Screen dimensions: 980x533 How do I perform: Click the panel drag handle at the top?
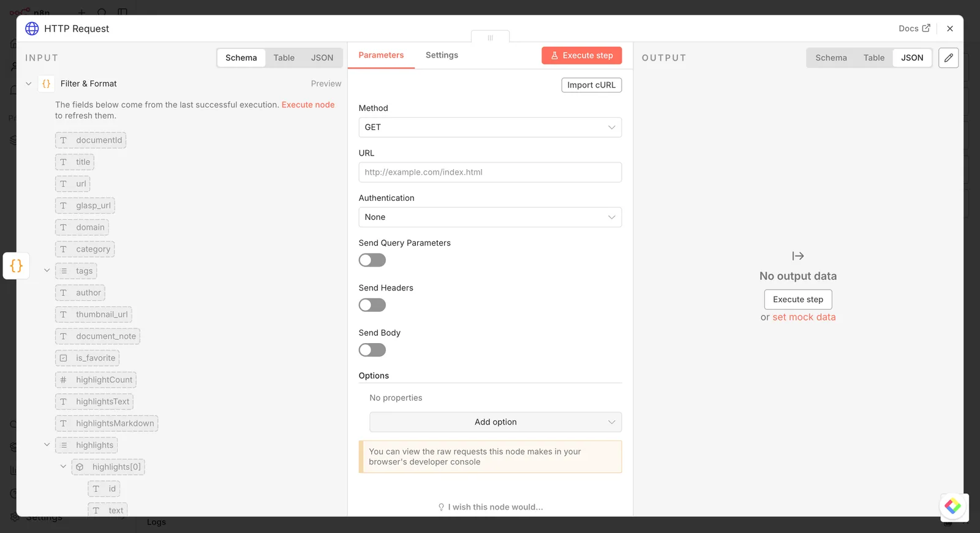[x=490, y=37]
